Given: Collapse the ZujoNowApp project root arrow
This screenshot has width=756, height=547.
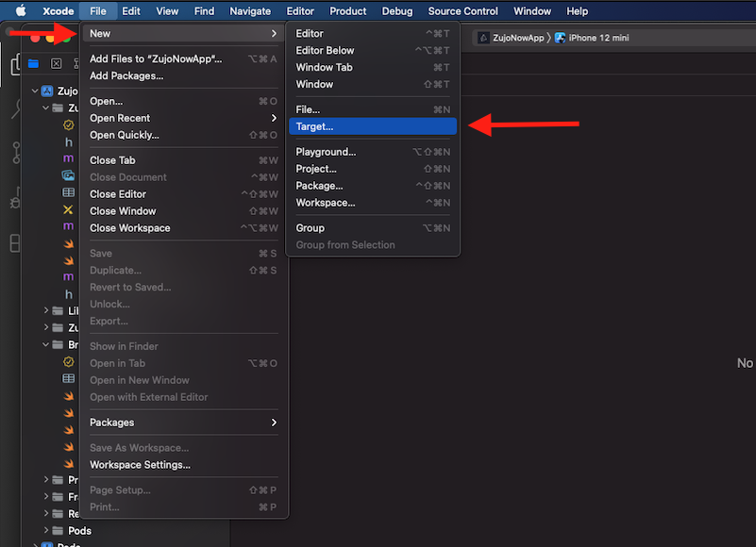Looking at the screenshot, I should pos(35,91).
